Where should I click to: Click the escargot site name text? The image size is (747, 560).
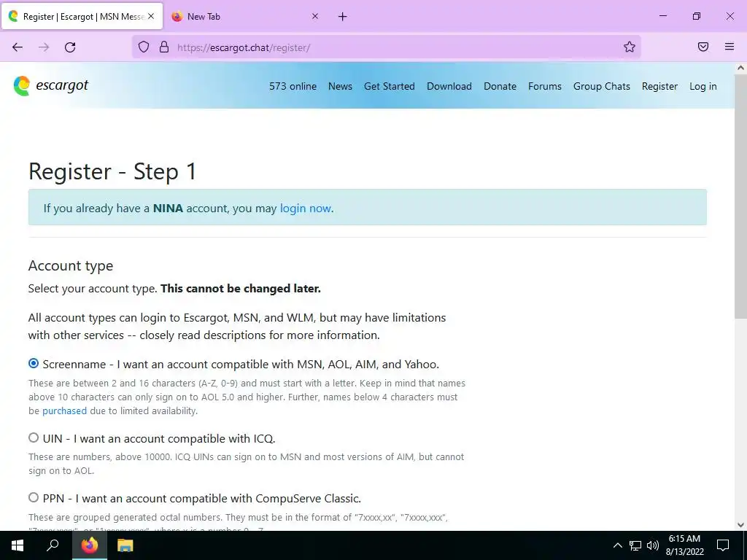coord(63,86)
